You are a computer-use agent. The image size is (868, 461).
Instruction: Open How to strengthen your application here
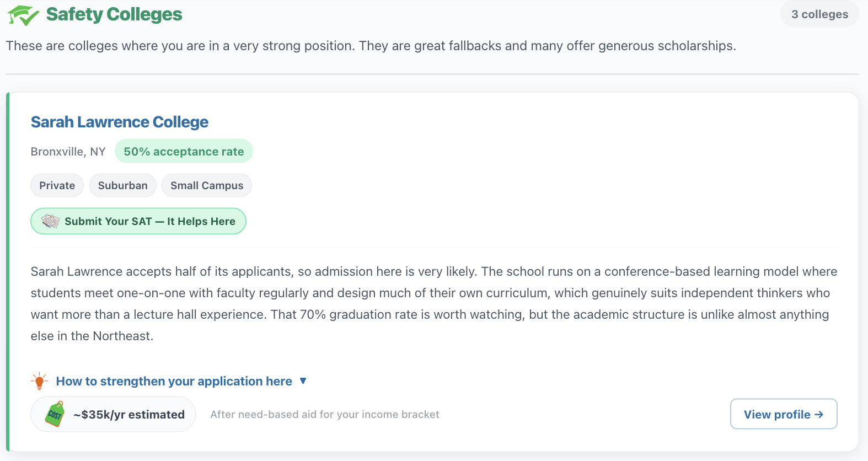174,381
